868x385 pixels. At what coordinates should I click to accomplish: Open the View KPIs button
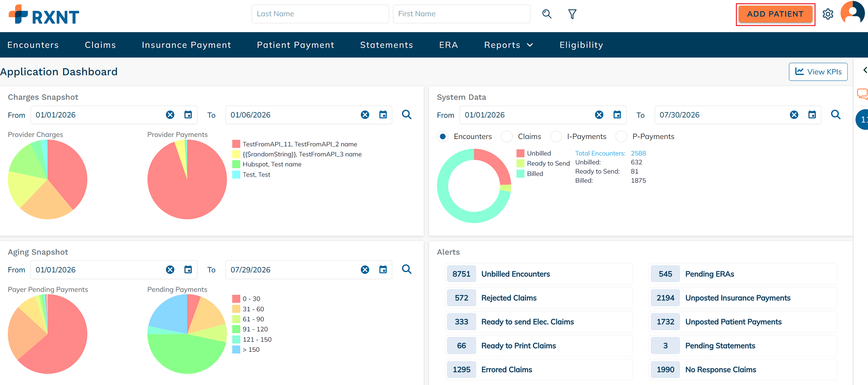tap(818, 72)
